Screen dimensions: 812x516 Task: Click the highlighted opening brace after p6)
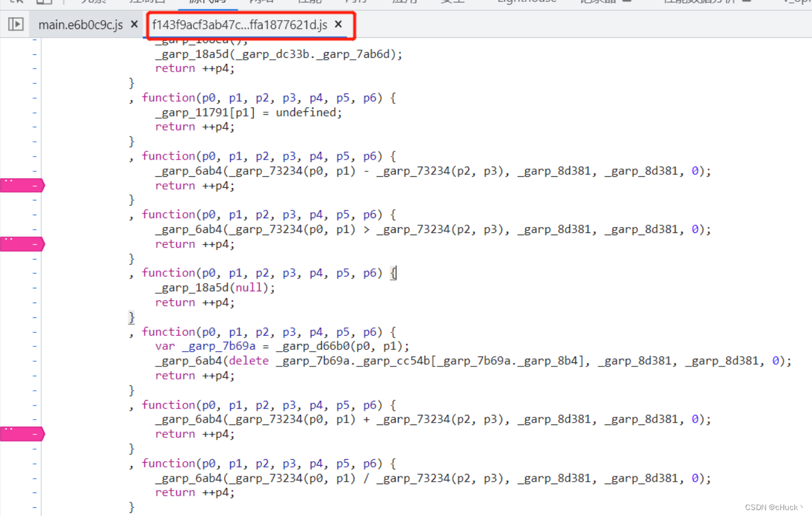click(393, 273)
